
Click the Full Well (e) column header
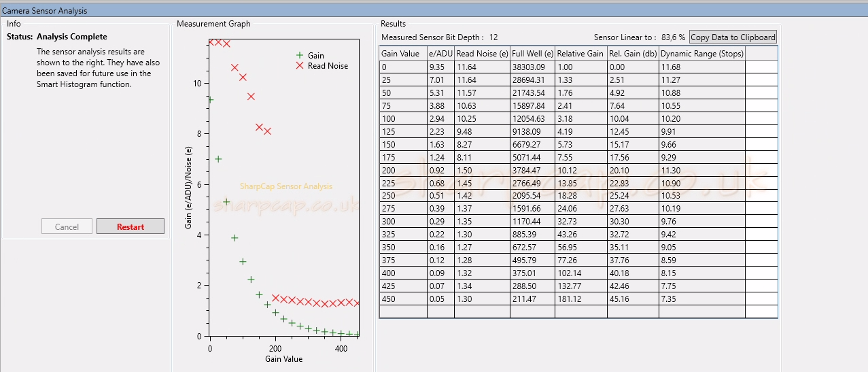532,53
